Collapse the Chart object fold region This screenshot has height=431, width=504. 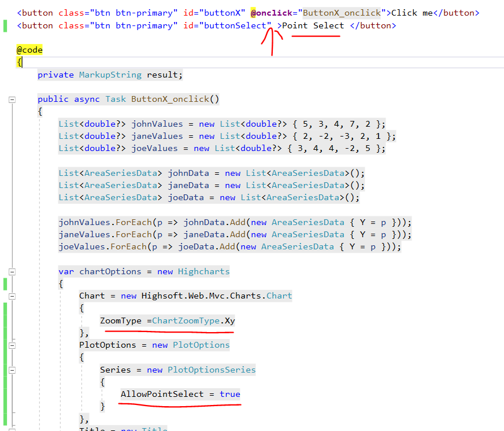12,296
